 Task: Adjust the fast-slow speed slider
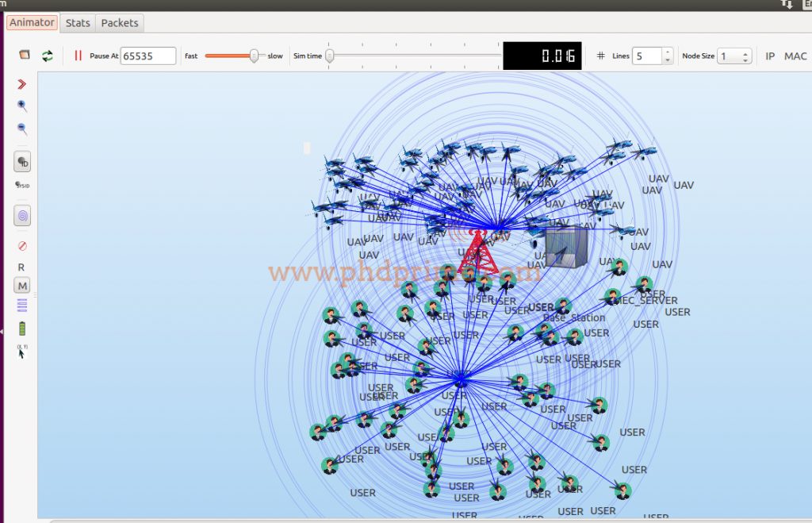[254, 56]
